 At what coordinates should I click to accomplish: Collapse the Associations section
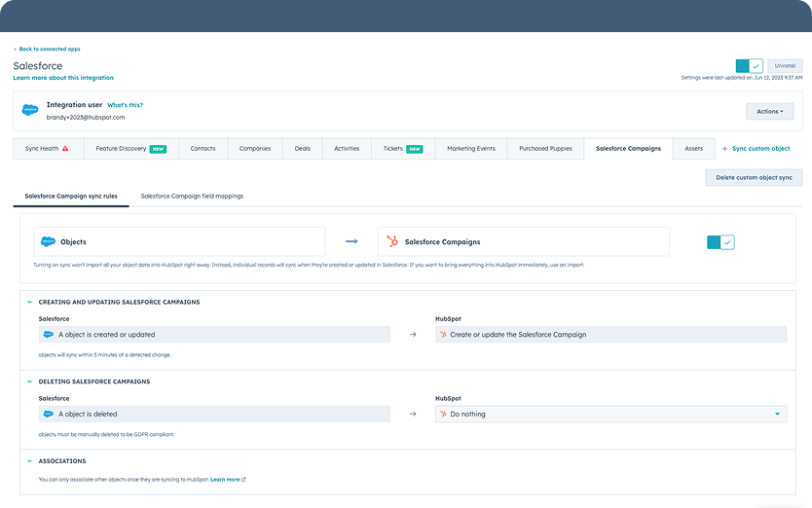(x=29, y=461)
